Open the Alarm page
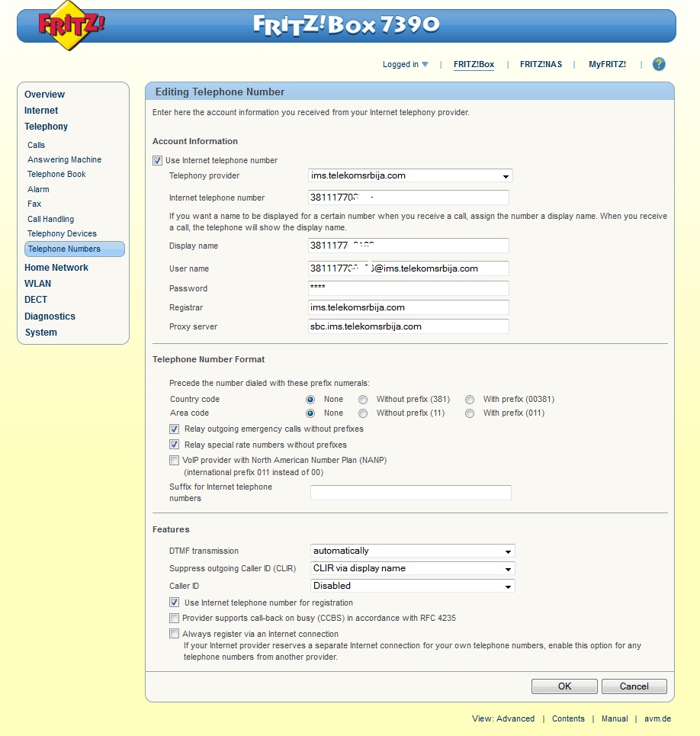Viewport: 700px width, 736px height. [38, 189]
